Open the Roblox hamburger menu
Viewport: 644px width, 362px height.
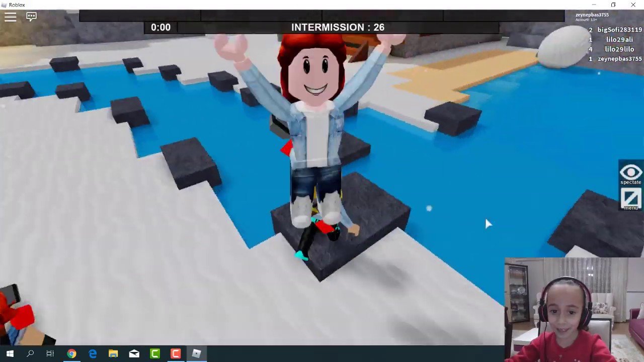click(x=11, y=17)
